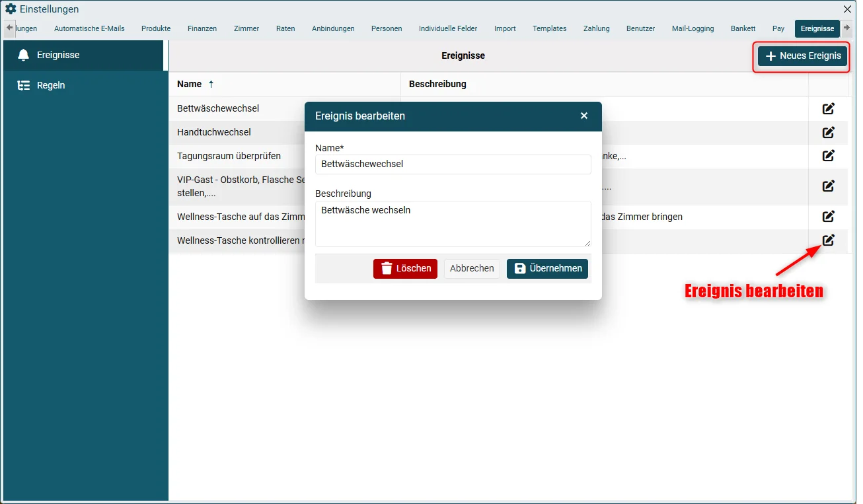Image resolution: width=863 pixels, height=504 pixels.
Task: Switch to Mail-Logging tab
Action: [693, 28]
